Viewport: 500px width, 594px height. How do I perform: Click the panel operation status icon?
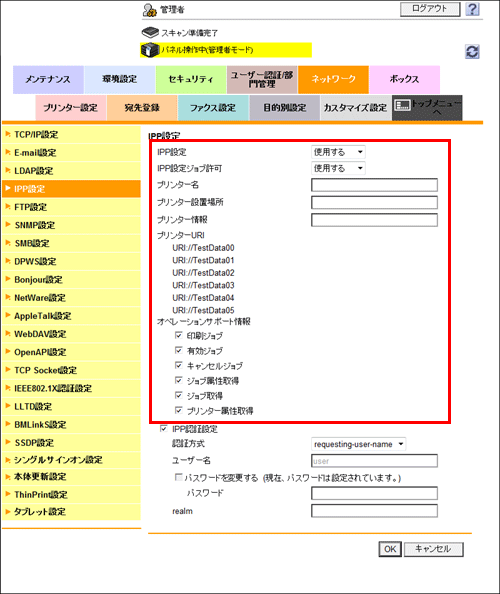pos(150,50)
